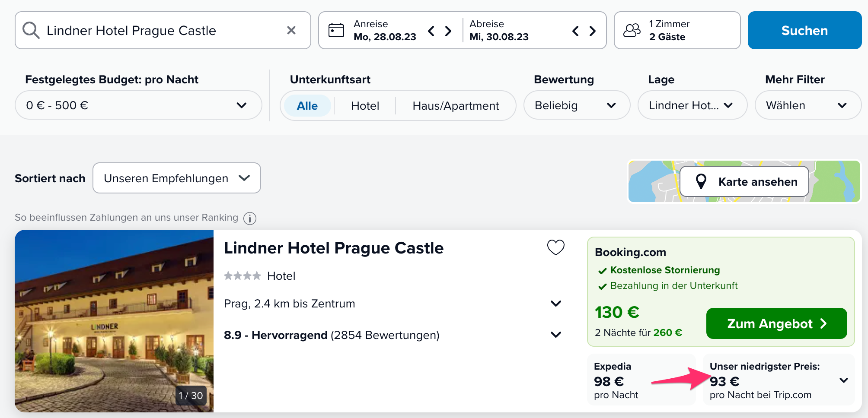
Task: Show ranking info via the i icon
Action: 250,218
